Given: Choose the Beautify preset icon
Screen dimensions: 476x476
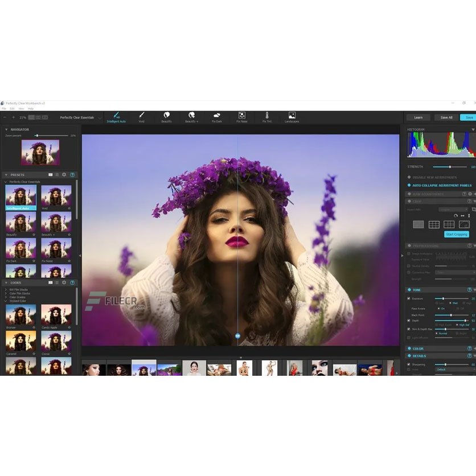Looking at the screenshot, I should tap(166, 117).
